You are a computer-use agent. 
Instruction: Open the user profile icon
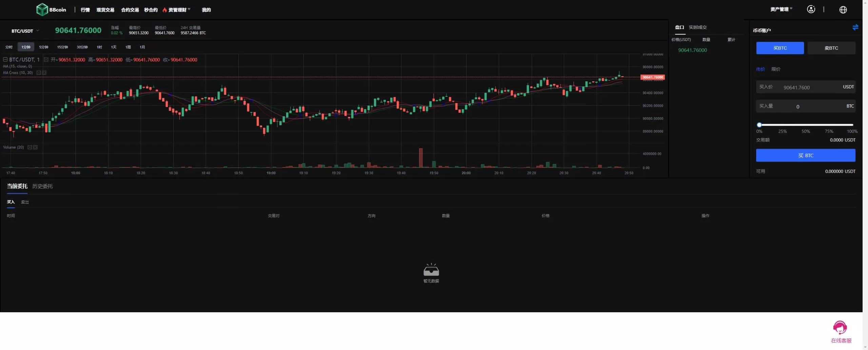point(811,9)
